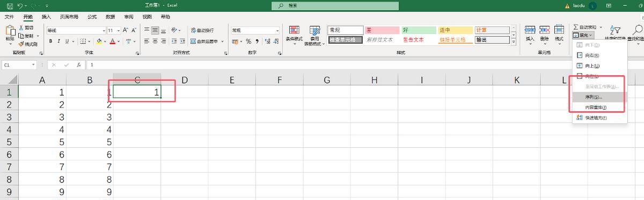The width and height of the screenshot is (644, 200).
Task: Apply the Good (好) cell style
Action: point(419,30)
